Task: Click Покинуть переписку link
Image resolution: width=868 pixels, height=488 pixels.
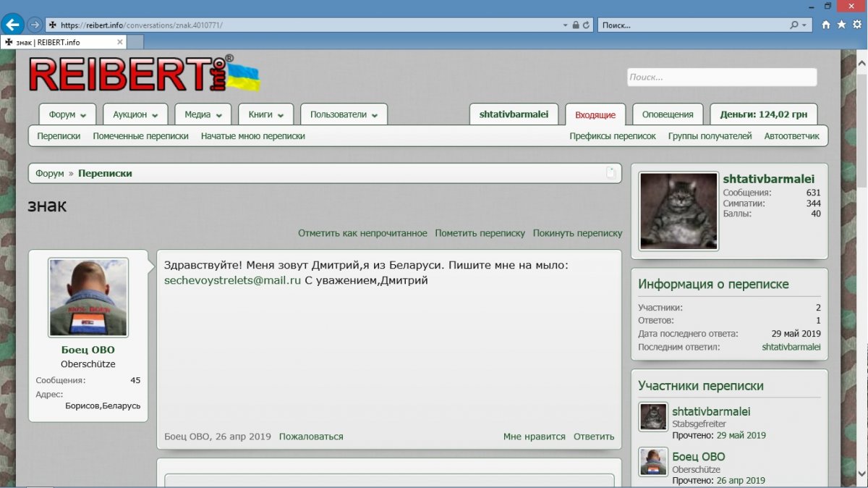Action: pyautogui.click(x=577, y=233)
